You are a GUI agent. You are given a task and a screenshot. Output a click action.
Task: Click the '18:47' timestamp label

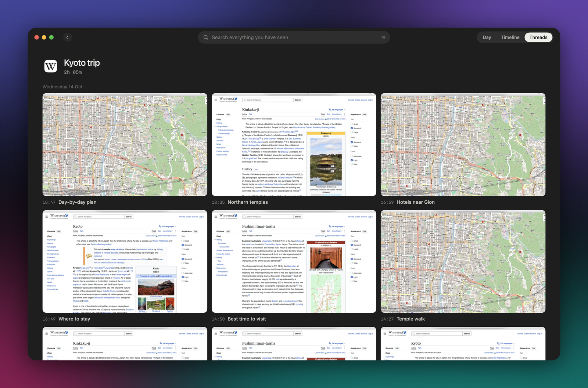(x=49, y=202)
